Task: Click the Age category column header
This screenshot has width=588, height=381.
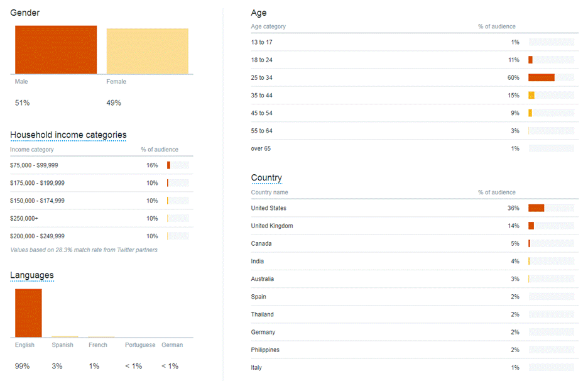Action: click(268, 26)
